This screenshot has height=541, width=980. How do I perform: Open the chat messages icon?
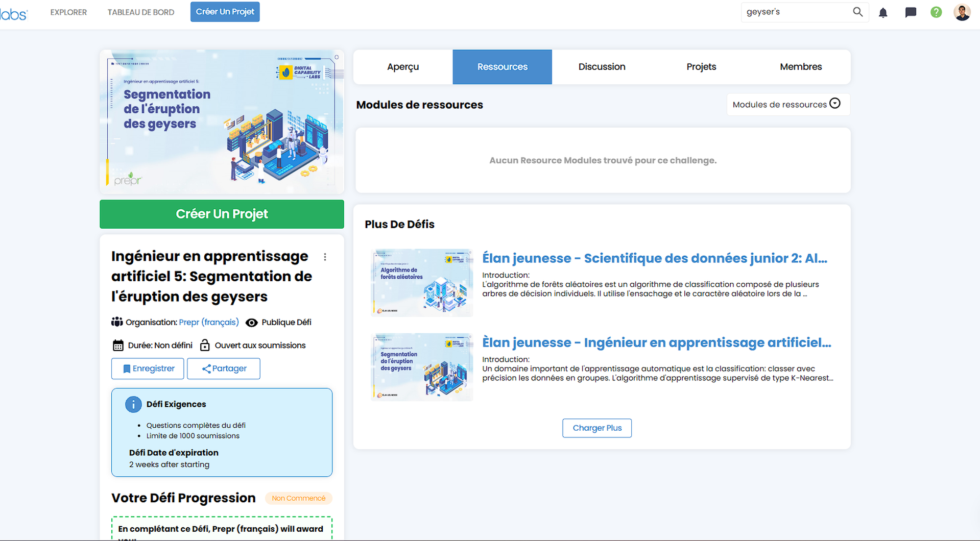(x=911, y=12)
